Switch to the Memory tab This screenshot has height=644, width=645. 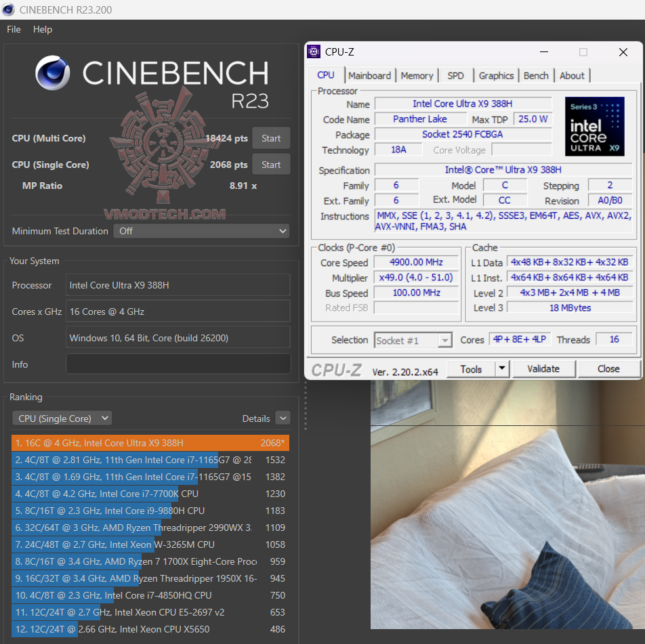tap(417, 76)
